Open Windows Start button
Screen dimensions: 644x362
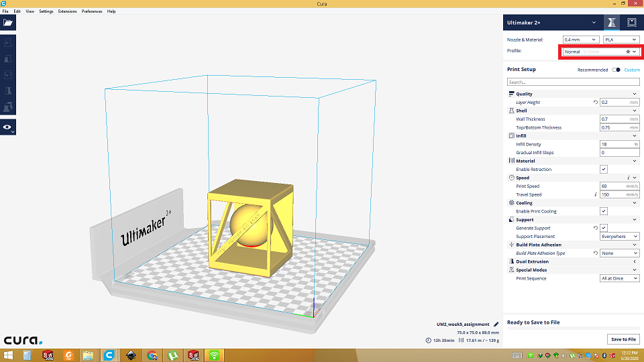[x=8, y=355]
